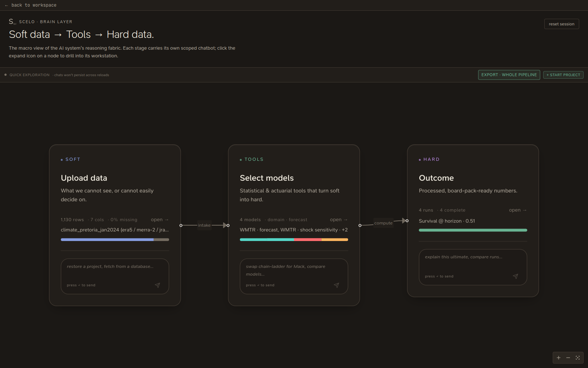Image resolution: width=588 pixels, height=368 pixels.
Task: Click the Outcome heading
Action: click(436, 178)
